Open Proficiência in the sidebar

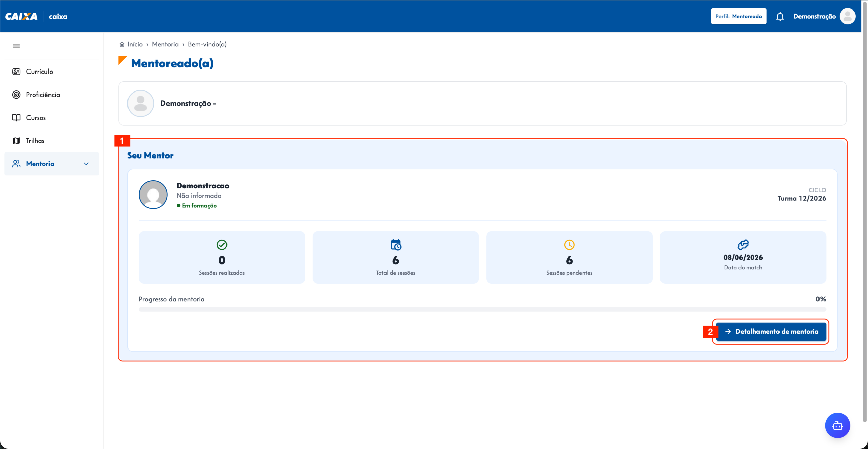coord(52,95)
